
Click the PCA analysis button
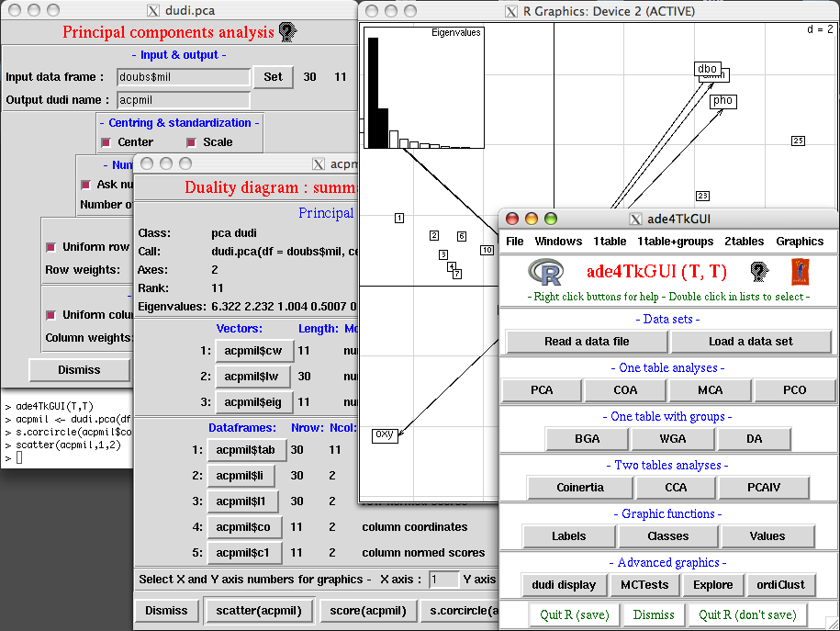click(x=542, y=390)
